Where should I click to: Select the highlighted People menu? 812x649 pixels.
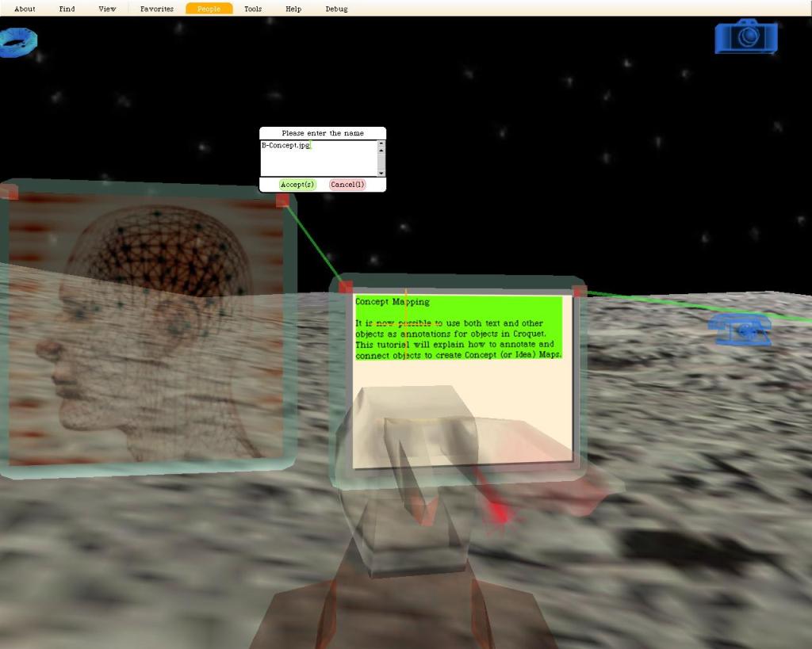209,9
